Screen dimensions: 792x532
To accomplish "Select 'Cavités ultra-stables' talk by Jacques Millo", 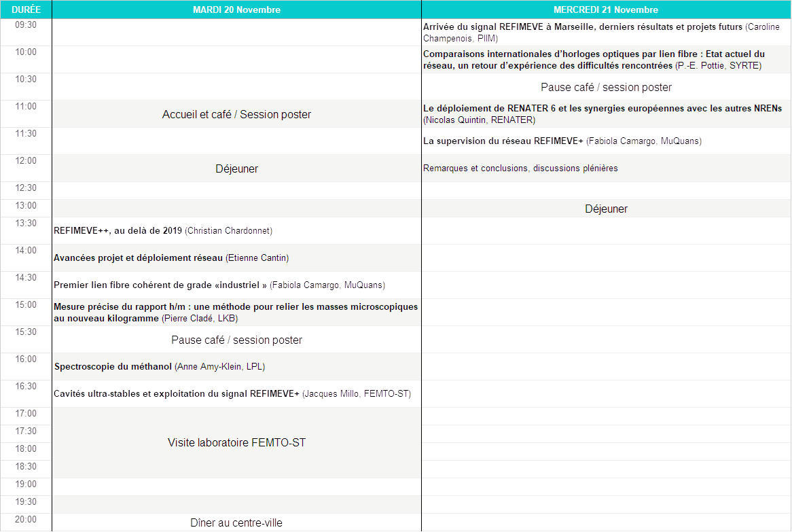I will 236,394.
